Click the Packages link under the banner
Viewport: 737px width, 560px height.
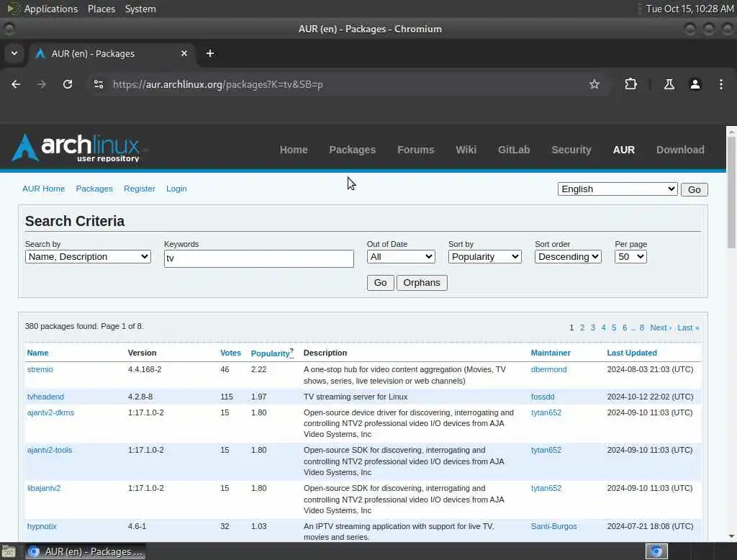coord(94,189)
